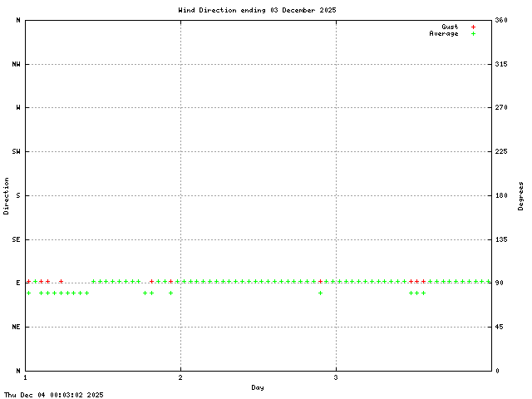Select the 'Gust' legend label
Screen dimensions: 532x399
(450, 27)
